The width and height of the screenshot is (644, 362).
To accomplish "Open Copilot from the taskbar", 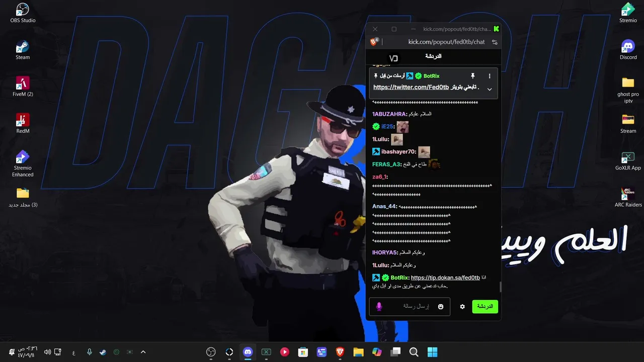I will pos(377,352).
